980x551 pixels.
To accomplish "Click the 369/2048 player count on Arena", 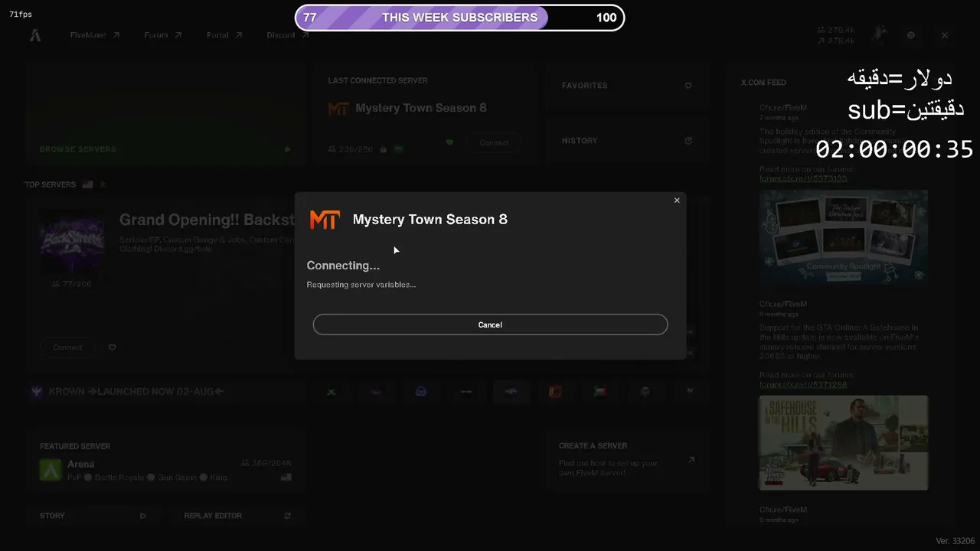I will point(266,463).
